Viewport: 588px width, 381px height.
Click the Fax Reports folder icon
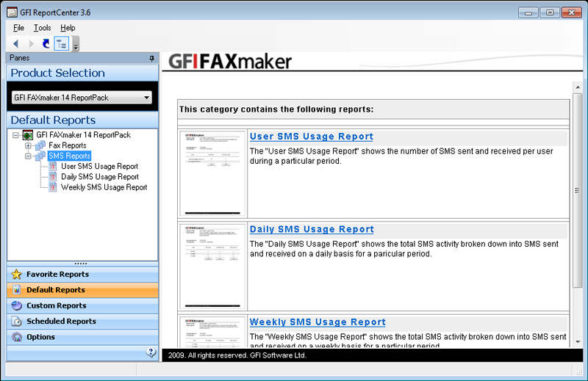40,145
